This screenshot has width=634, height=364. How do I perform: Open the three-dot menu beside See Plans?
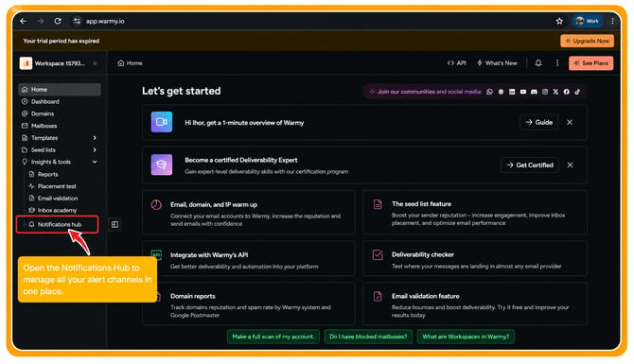(x=557, y=63)
